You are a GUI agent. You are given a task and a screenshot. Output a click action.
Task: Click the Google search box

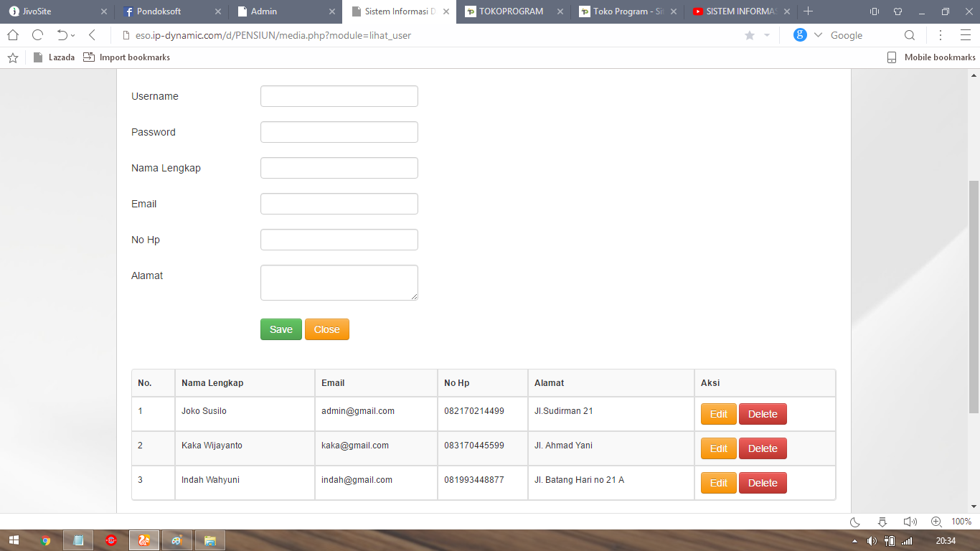click(x=864, y=35)
